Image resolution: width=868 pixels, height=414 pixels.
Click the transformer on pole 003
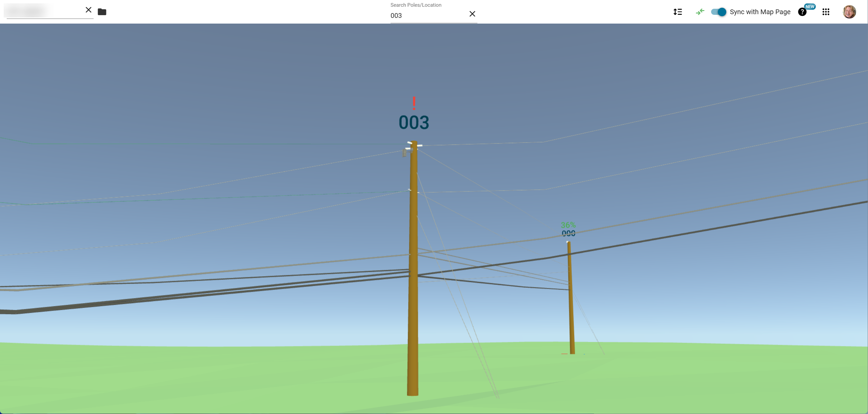pyautogui.click(x=404, y=153)
